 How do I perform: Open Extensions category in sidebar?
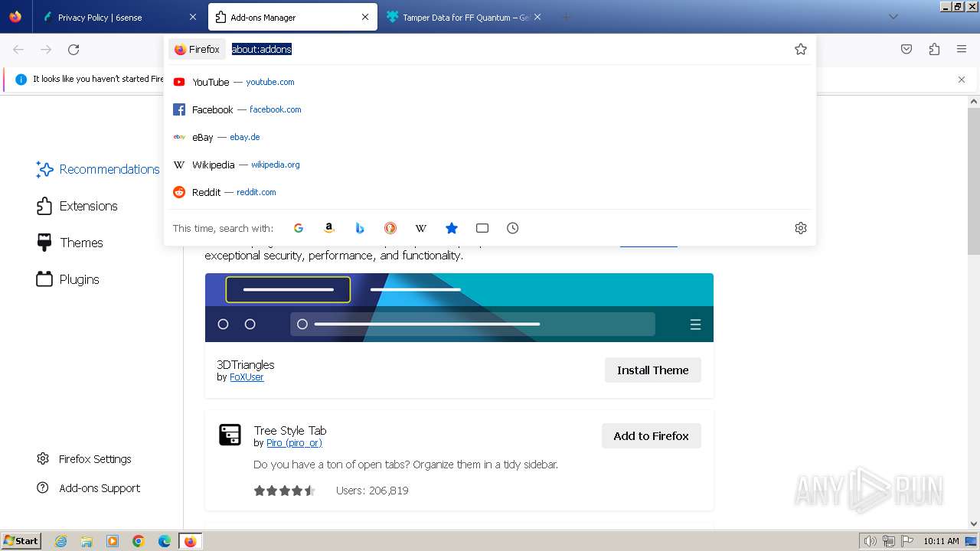[x=77, y=206]
